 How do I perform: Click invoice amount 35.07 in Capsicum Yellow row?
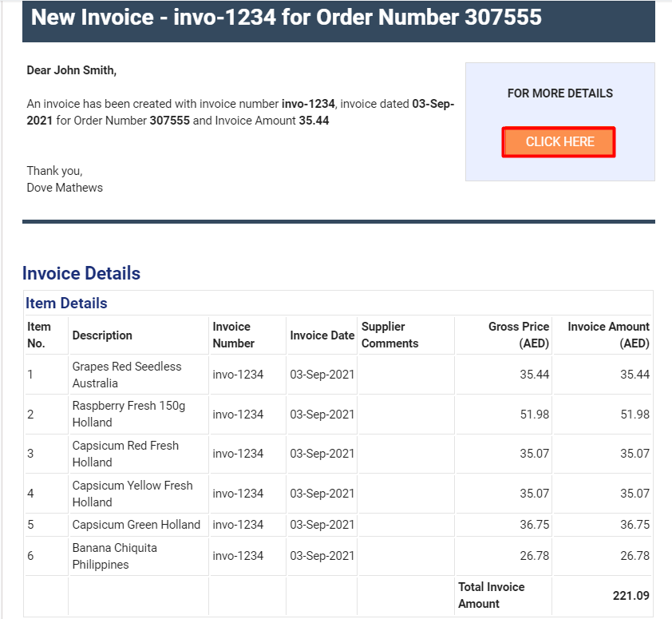pyautogui.click(x=635, y=494)
